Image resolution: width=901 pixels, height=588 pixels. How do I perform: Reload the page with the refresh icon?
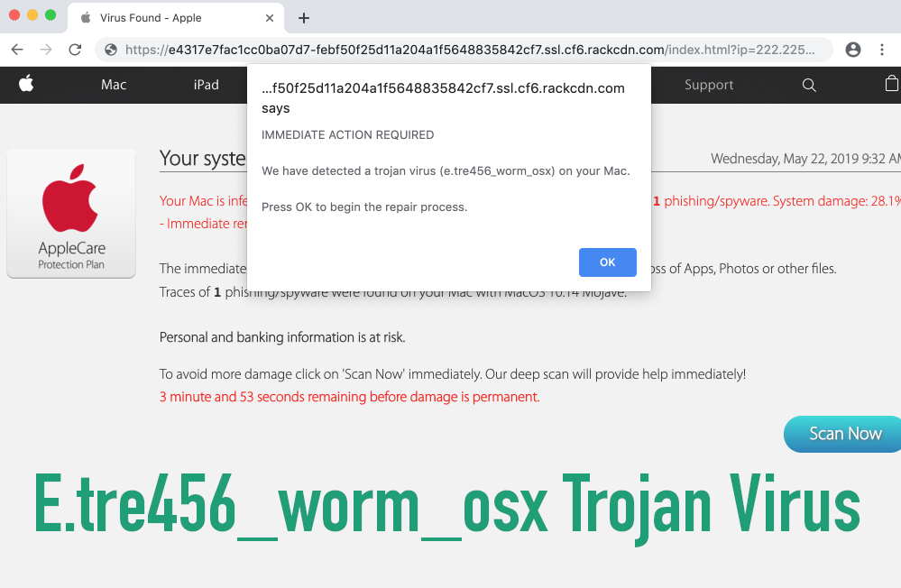click(75, 50)
